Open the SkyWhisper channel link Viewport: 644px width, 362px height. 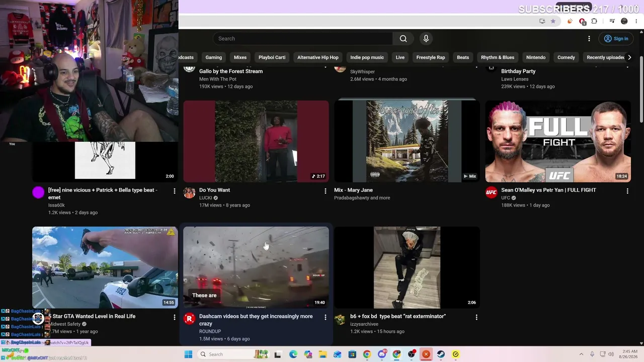click(362, 72)
